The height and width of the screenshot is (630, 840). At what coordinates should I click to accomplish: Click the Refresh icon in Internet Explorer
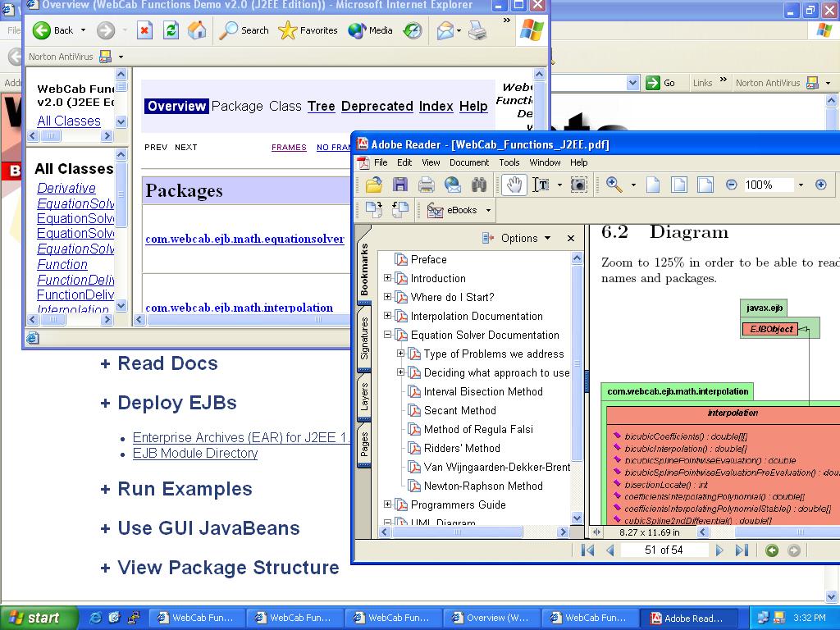pyautogui.click(x=171, y=30)
